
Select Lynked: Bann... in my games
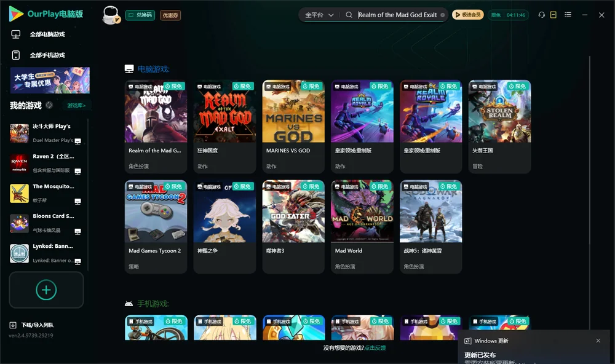tap(46, 253)
